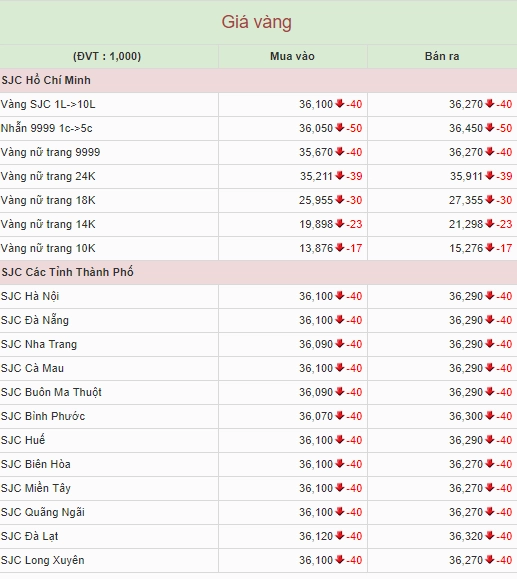517x579 pixels.
Task: Click the Vàng nữ trang 18K row label
Action: click(x=48, y=200)
